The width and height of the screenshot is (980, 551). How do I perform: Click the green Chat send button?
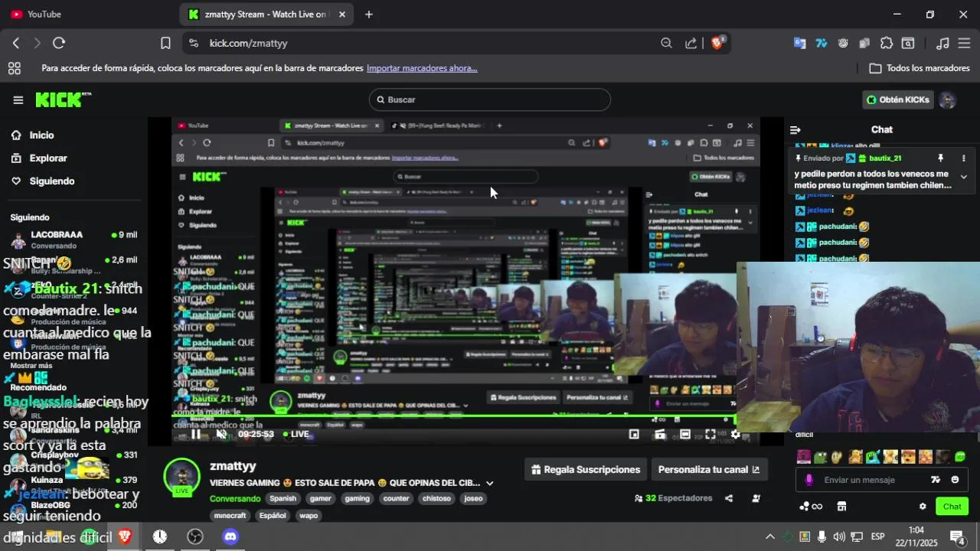pyautogui.click(x=952, y=507)
